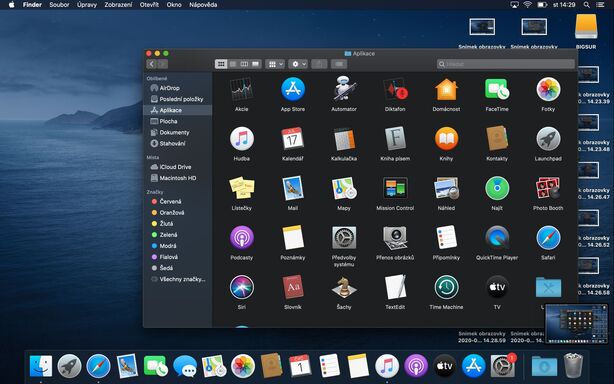Image resolution: width=614 pixels, height=384 pixels.
Task: Click the screenshot preview thumbnail
Action: pos(576,324)
